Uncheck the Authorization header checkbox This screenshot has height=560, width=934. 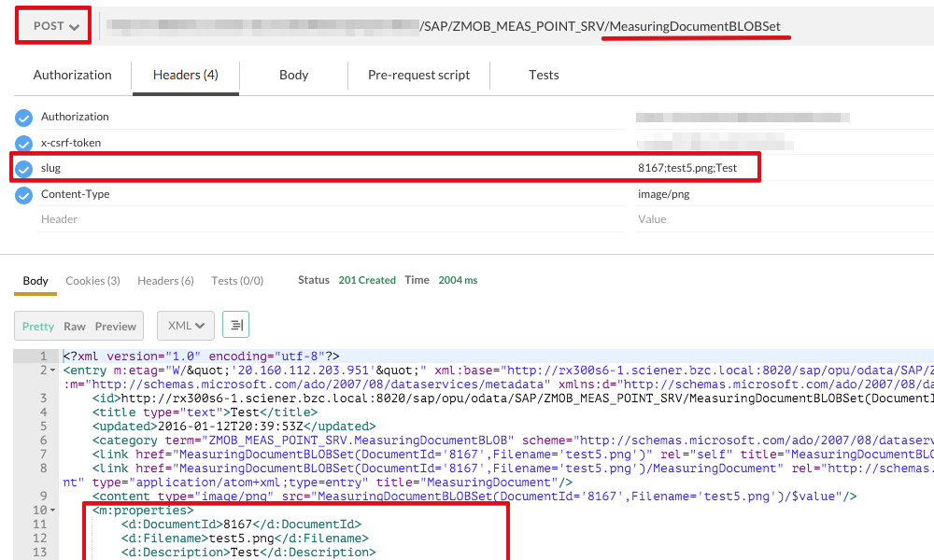pos(23,118)
